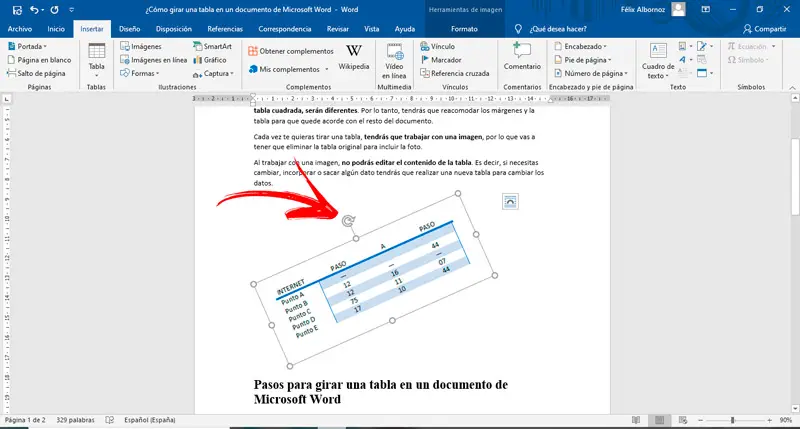The image size is (800, 429).
Task: Switch to the Correspondencia tab
Action: coord(285,29)
